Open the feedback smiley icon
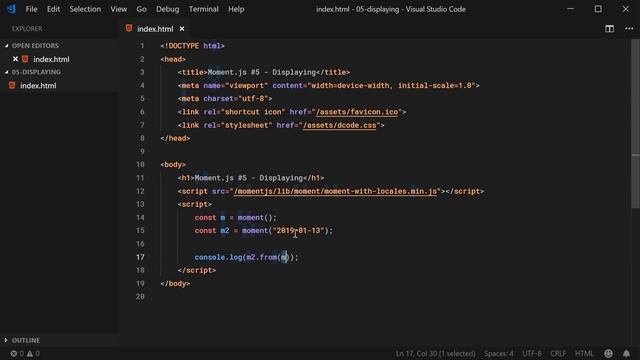Screen dimensions: 640x360 click(608, 353)
